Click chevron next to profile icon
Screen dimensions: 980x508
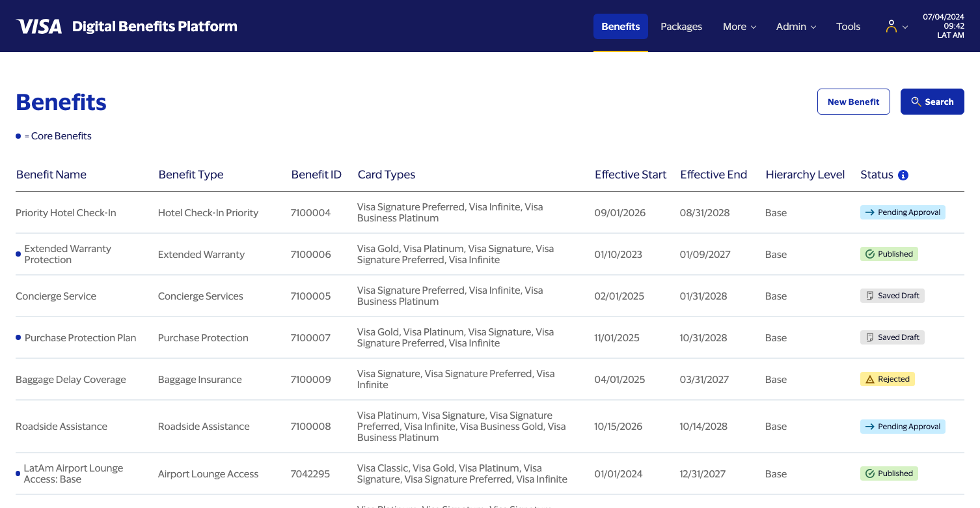tap(905, 27)
